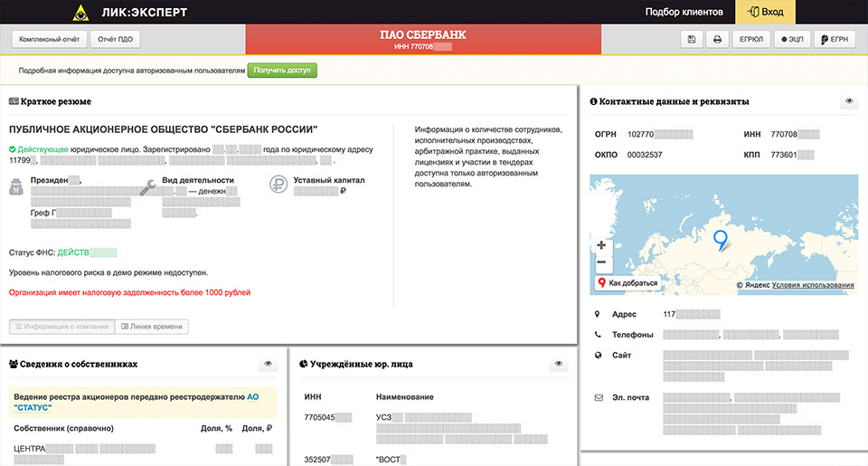This screenshot has width=868, height=466.
Task: Toggle visibility of Учреждённые юр. лица panel
Action: tap(559, 364)
